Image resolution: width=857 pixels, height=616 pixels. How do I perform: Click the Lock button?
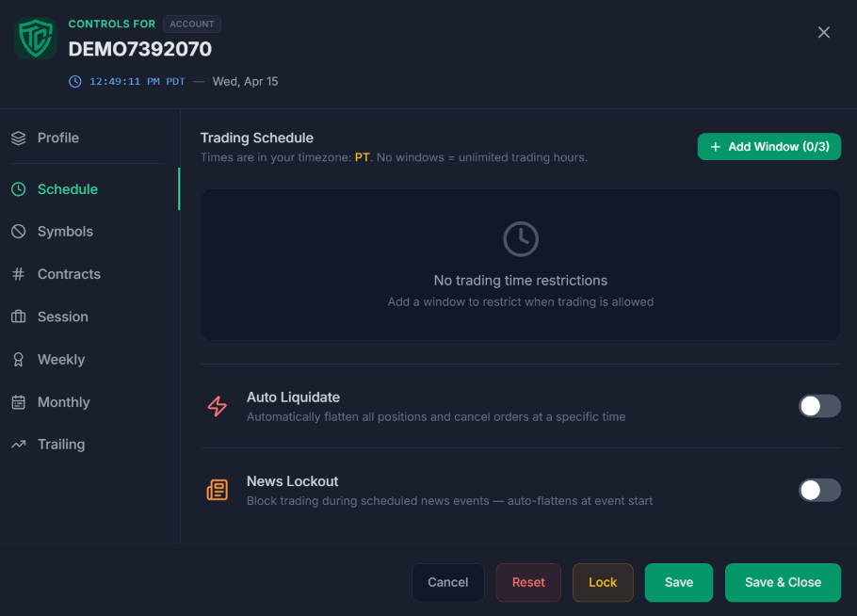tap(602, 582)
